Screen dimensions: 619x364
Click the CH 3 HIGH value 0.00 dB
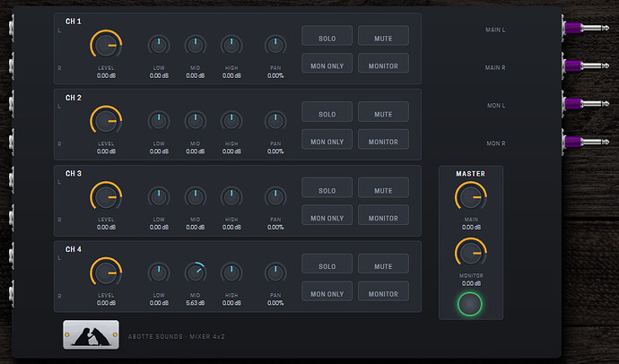coord(231,228)
